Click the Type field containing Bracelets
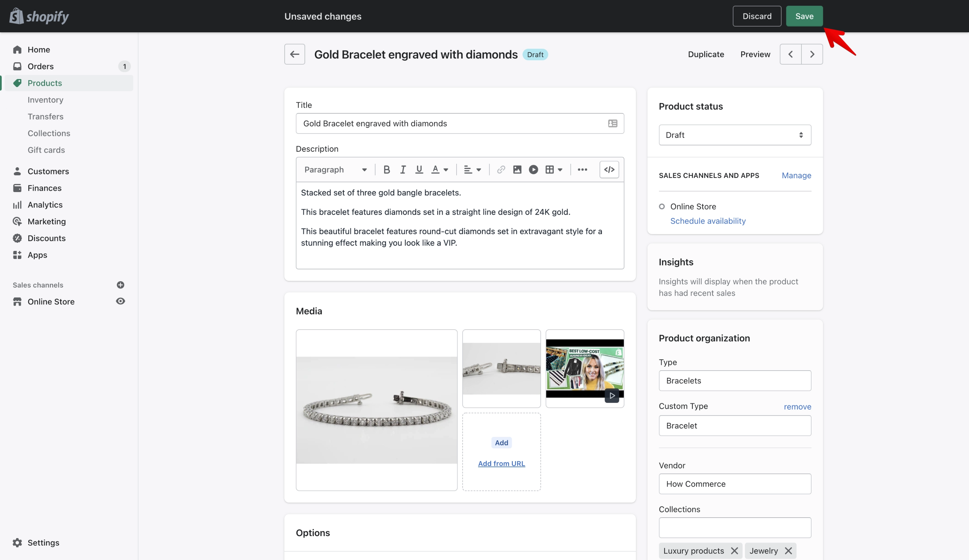The image size is (969, 560). click(x=735, y=380)
